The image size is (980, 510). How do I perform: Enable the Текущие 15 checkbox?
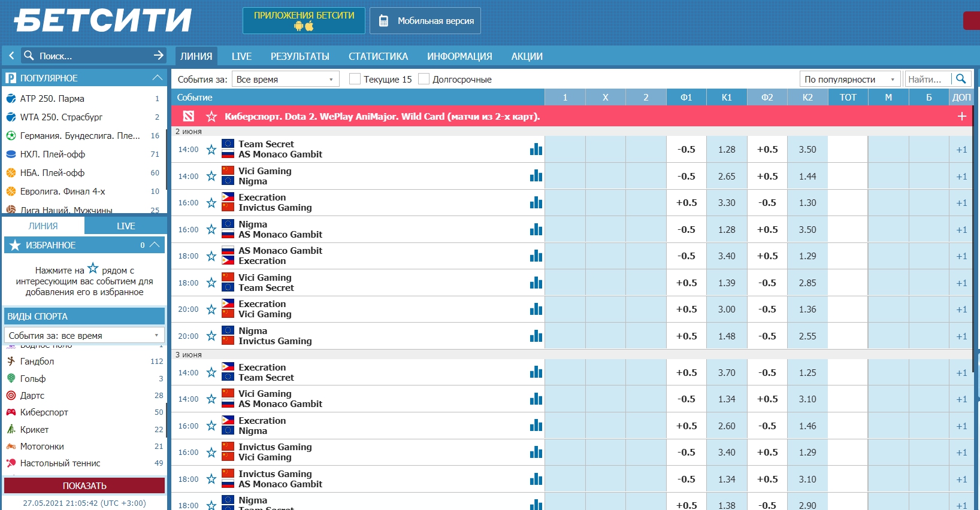tap(355, 79)
